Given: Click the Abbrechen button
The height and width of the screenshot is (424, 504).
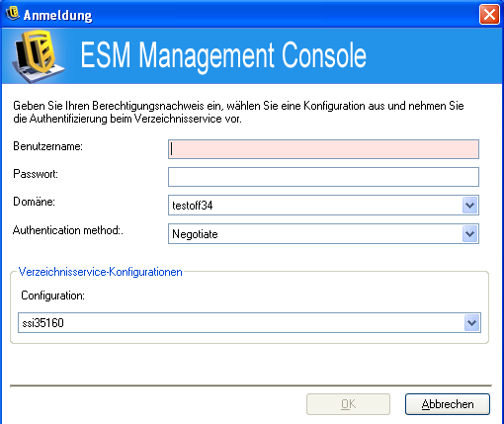Looking at the screenshot, I should tap(448, 404).
